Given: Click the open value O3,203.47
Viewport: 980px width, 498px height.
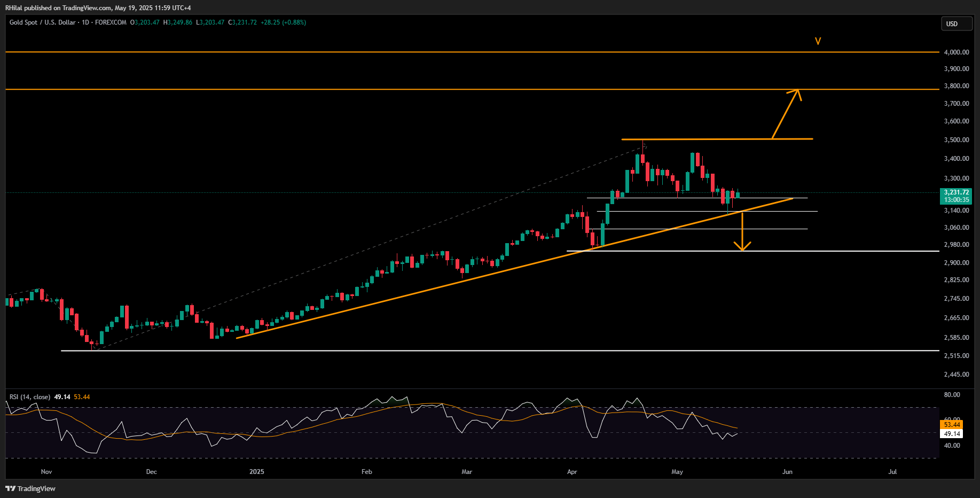Looking at the screenshot, I should click(x=145, y=22).
